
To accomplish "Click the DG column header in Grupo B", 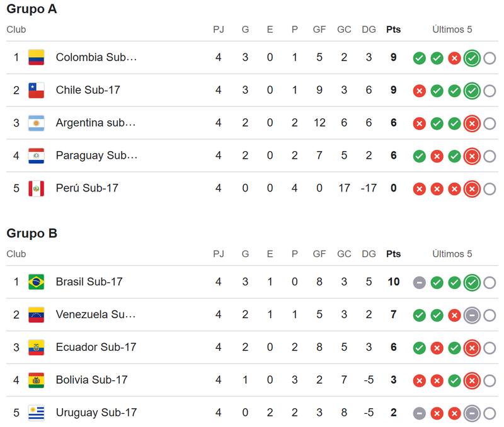I will pyautogui.click(x=369, y=254).
